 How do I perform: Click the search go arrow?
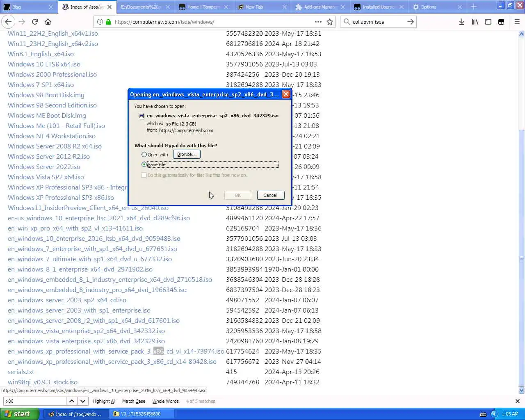click(410, 22)
